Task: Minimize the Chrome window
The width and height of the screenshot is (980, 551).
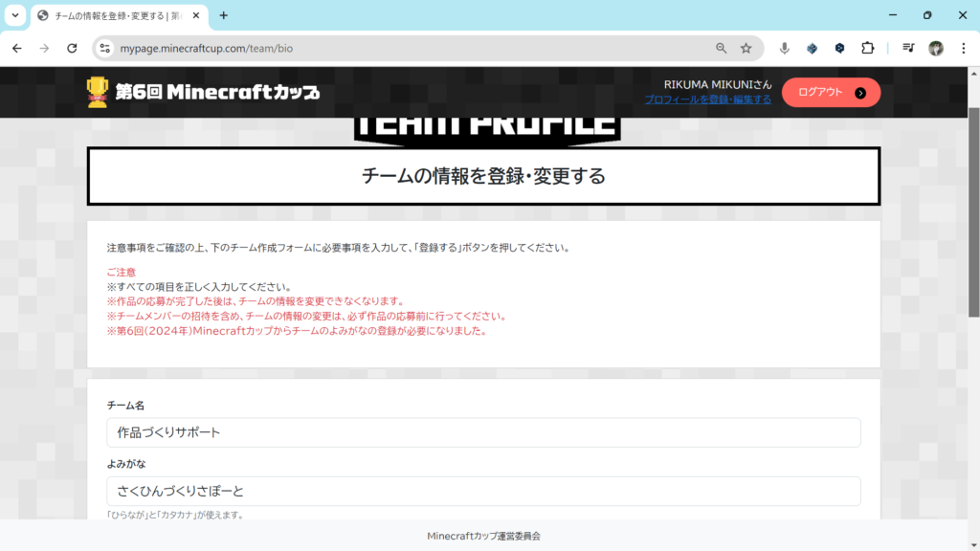Action: click(893, 15)
